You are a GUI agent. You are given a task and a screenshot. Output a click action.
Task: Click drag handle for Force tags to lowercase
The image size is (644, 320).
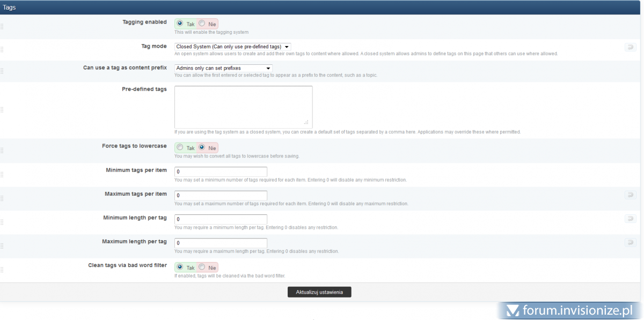pyautogui.click(x=2, y=151)
